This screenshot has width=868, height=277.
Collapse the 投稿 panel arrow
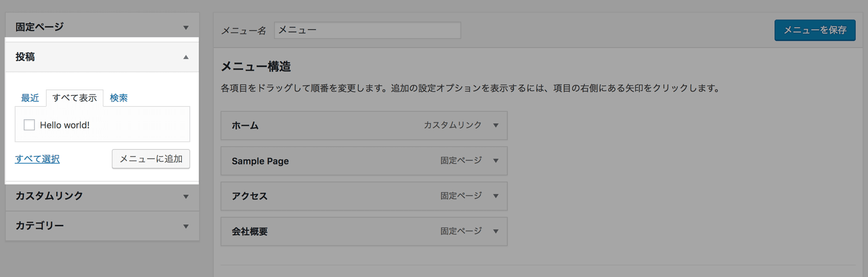point(186,57)
